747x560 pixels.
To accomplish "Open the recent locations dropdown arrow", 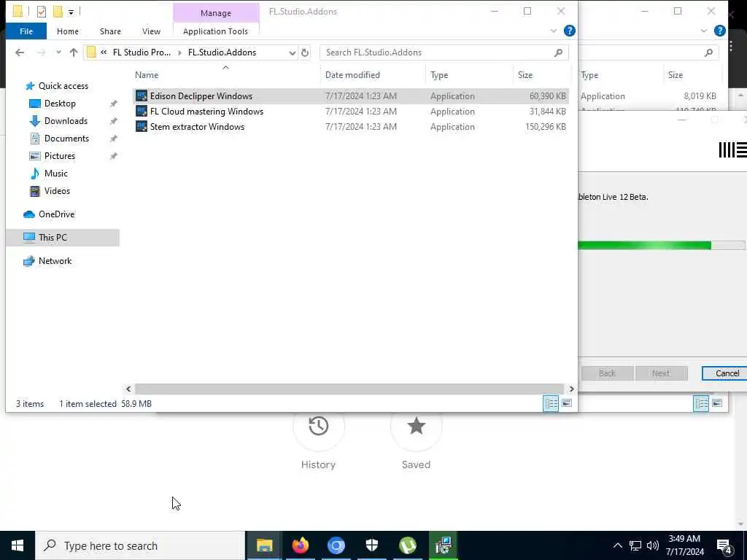I will pos(58,52).
